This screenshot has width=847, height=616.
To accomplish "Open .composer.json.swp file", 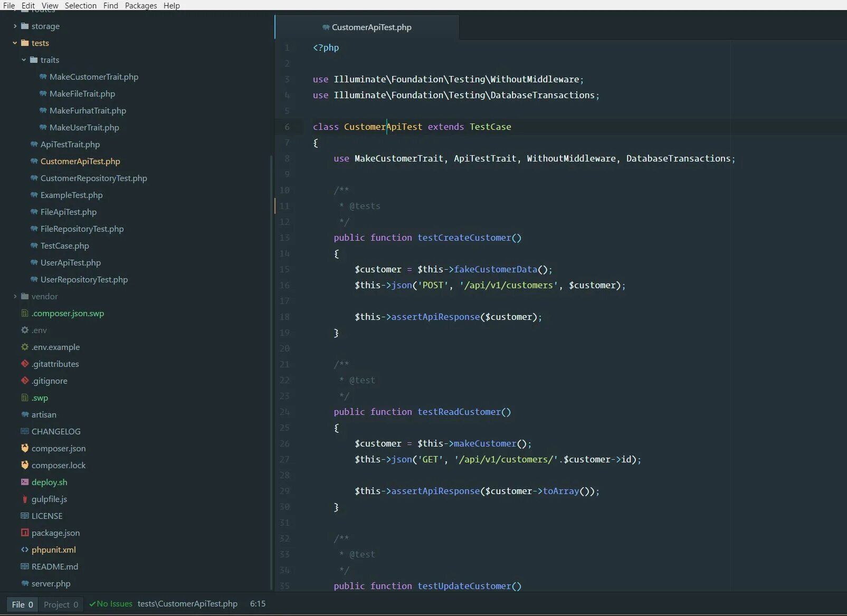I will click(68, 313).
